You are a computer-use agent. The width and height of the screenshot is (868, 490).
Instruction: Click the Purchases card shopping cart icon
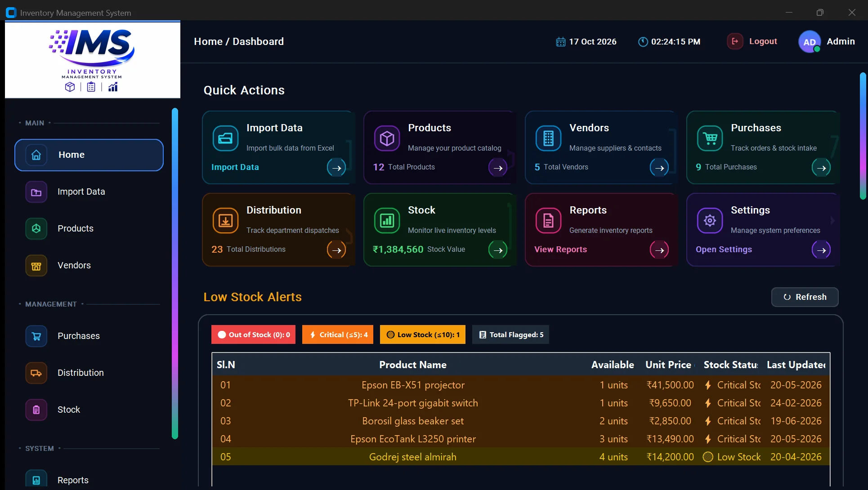pos(710,138)
